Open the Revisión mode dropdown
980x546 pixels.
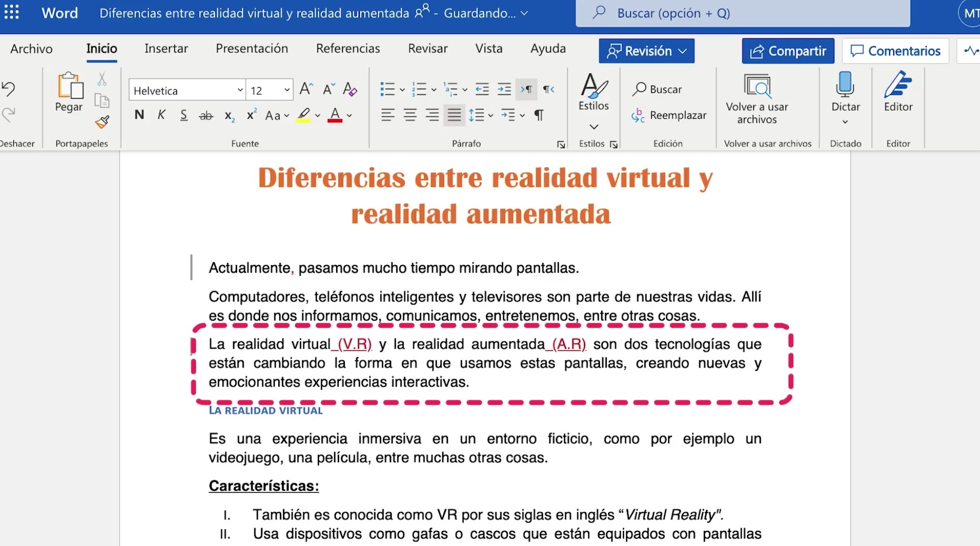point(646,51)
